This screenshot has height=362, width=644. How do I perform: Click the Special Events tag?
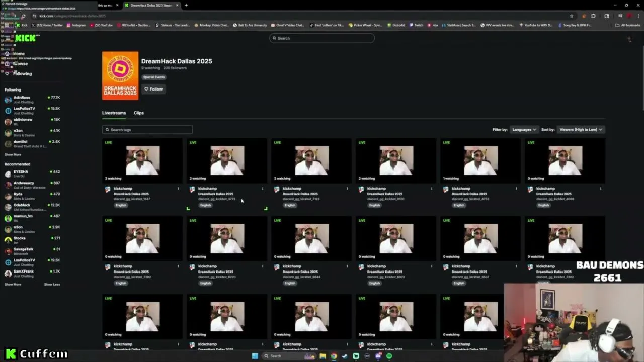pyautogui.click(x=154, y=77)
